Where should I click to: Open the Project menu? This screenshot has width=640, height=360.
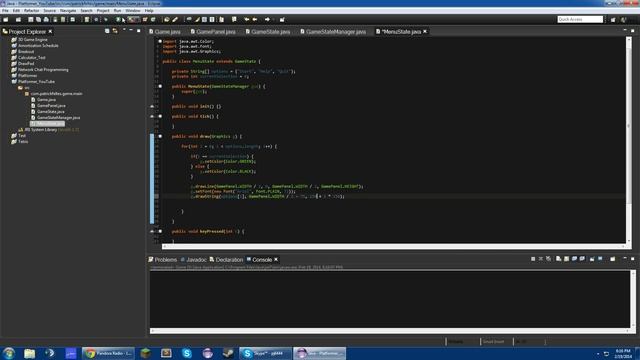tap(103, 11)
